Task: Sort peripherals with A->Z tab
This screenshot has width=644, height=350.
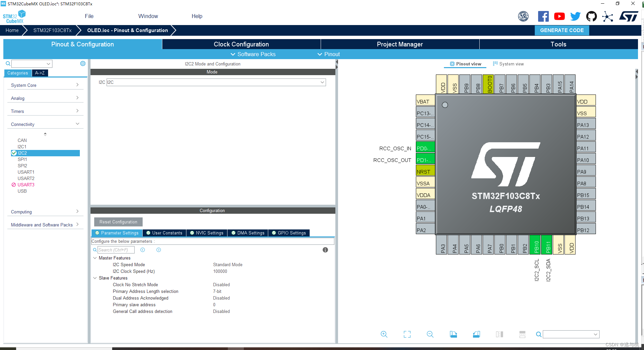Action: tap(40, 73)
